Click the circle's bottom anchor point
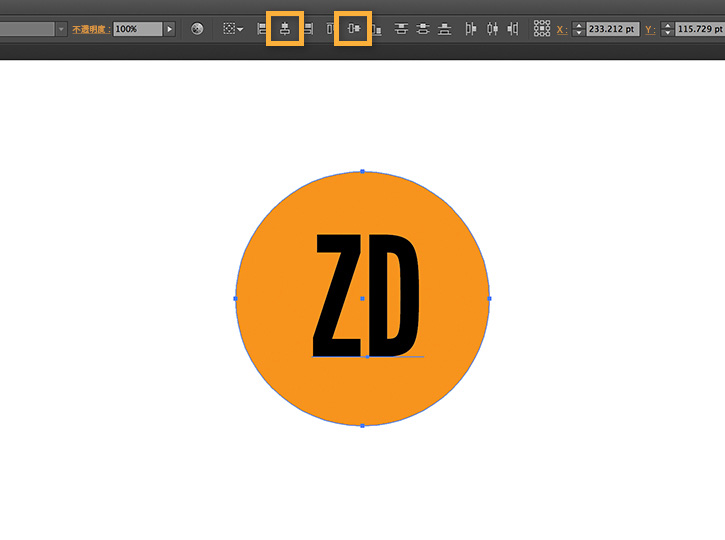Viewport: 725px width, 540px height. click(362, 426)
